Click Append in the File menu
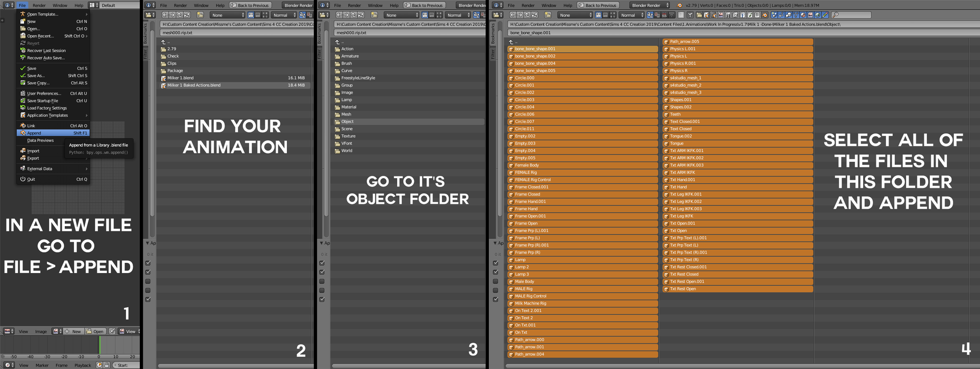This screenshot has height=369, width=980. pyautogui.click(x=53, y=133)
